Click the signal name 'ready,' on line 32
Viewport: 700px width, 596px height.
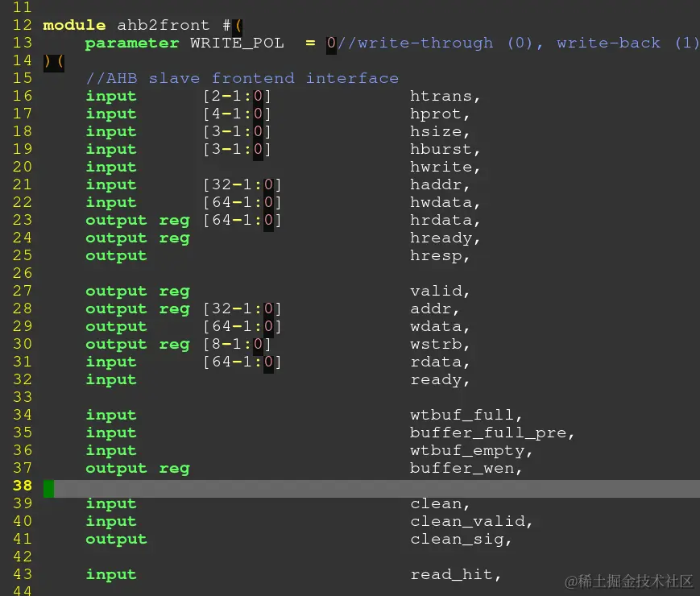click(440, 380)
